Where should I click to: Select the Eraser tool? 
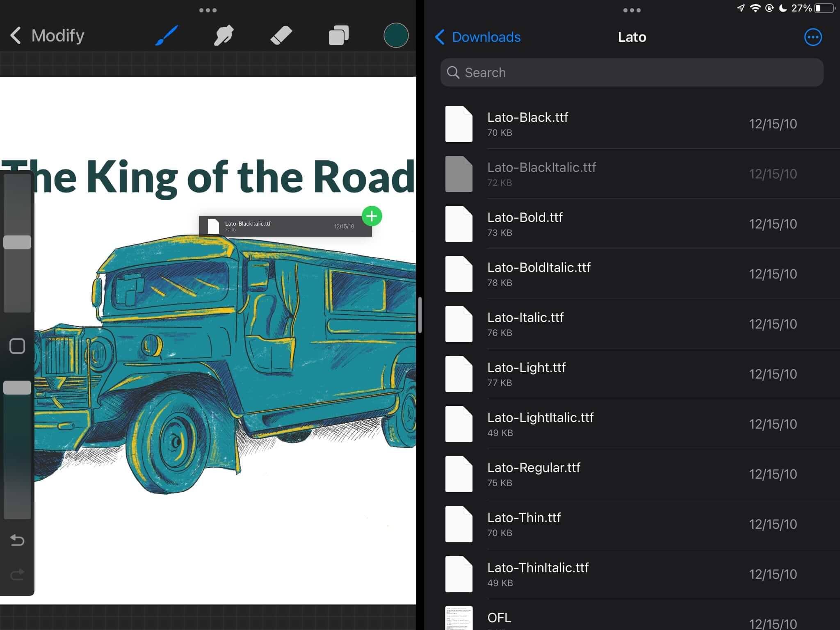[281, 35]
